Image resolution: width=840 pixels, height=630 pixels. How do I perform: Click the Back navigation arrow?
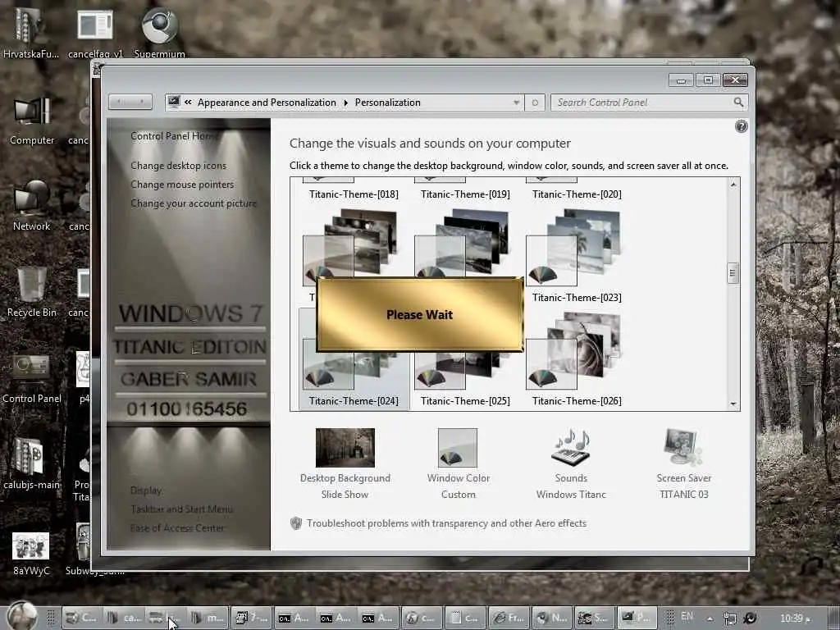[120, 102]
